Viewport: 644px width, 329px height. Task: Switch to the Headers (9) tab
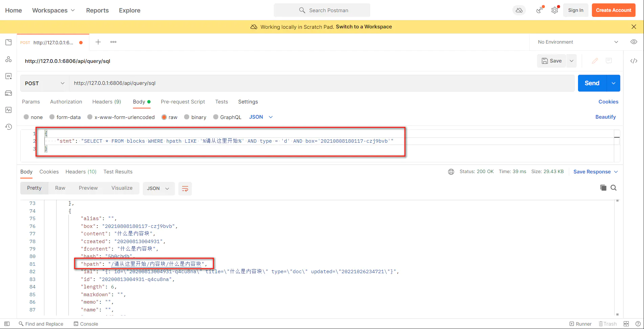(x=106, y=102)
